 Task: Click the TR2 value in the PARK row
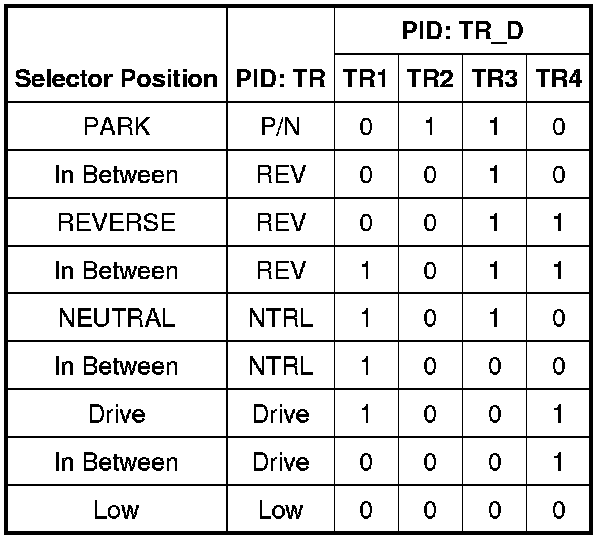click(x=430, y=127)
